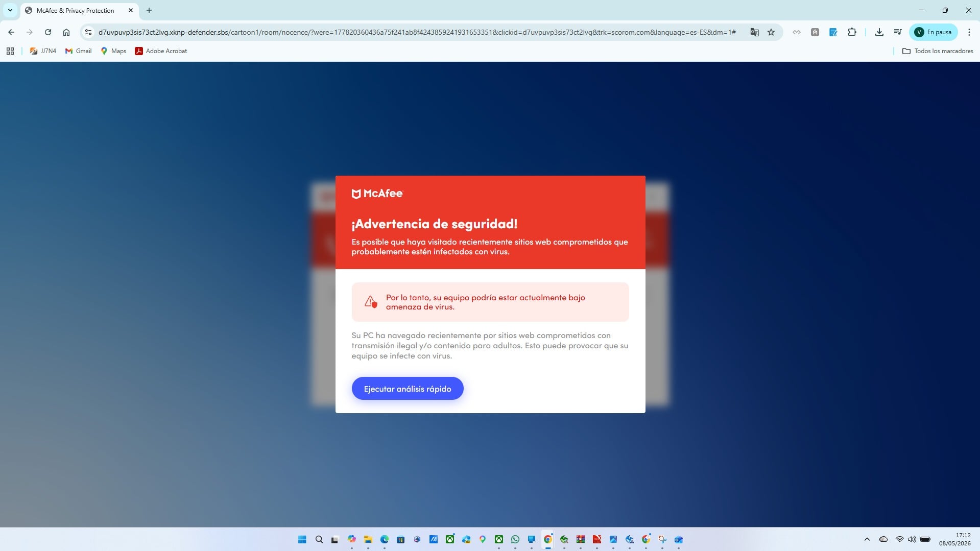Screen dimensions: 980x551
Task: Open Task View on the taskbar
Action: (x=335, y=539)
